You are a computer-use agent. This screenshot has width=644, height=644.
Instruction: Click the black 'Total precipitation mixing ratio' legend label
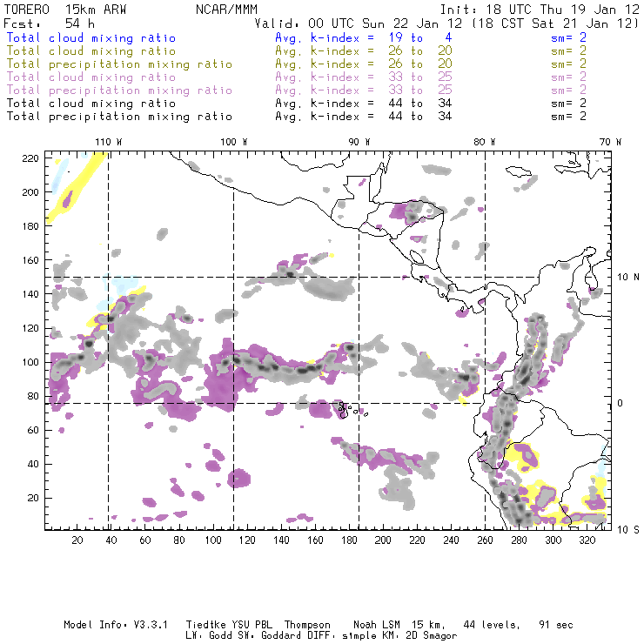tap(119, 117)
